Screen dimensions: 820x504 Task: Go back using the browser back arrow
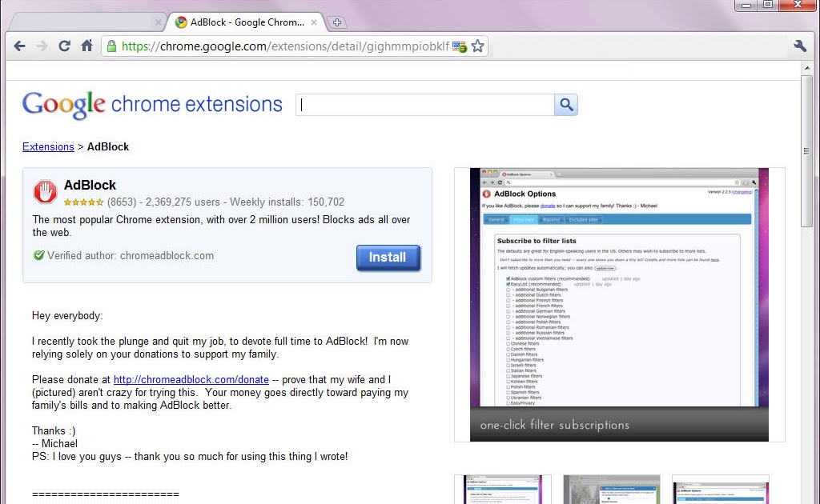coord(20,46)
